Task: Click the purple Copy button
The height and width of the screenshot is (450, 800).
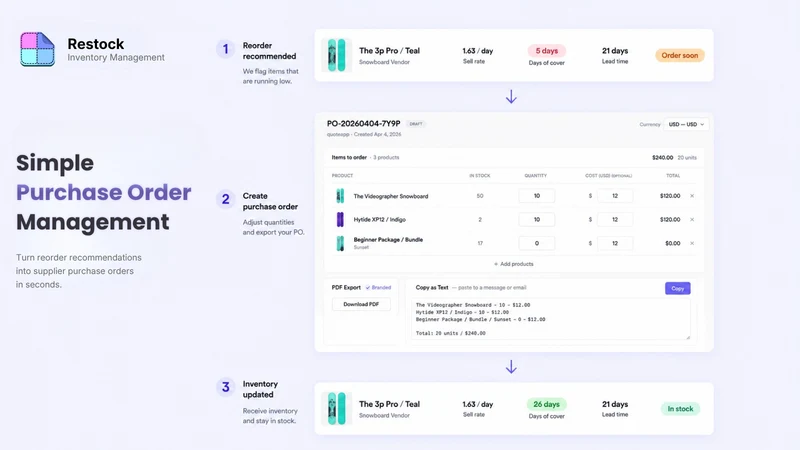Action: pos(678,288)
